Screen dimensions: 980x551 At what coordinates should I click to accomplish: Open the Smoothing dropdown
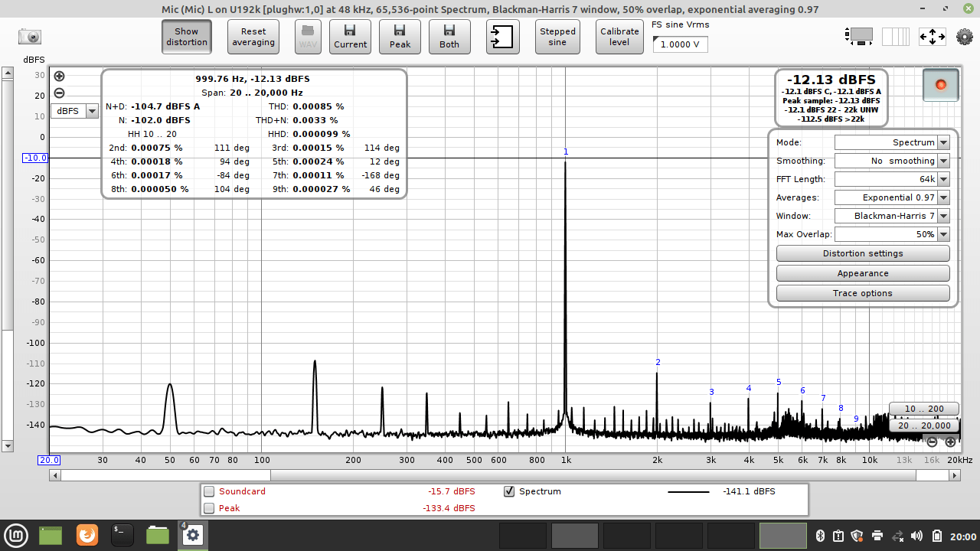tap(892, 161)
